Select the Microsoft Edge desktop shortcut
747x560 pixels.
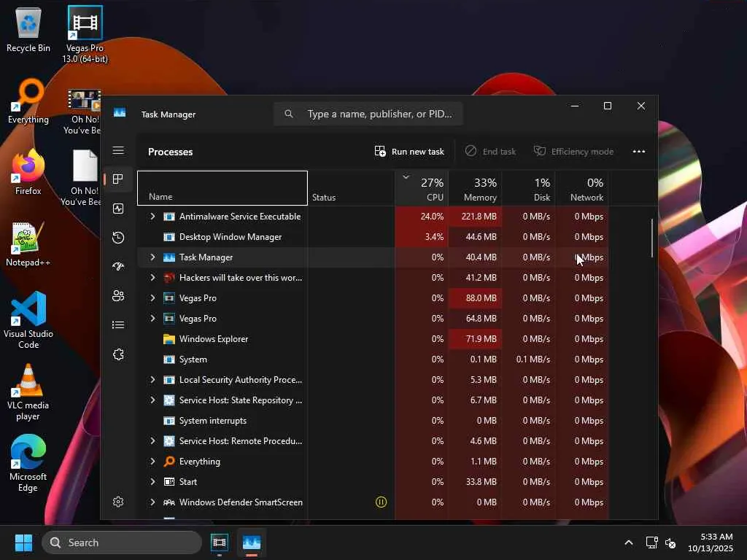(x=28, y=463)
